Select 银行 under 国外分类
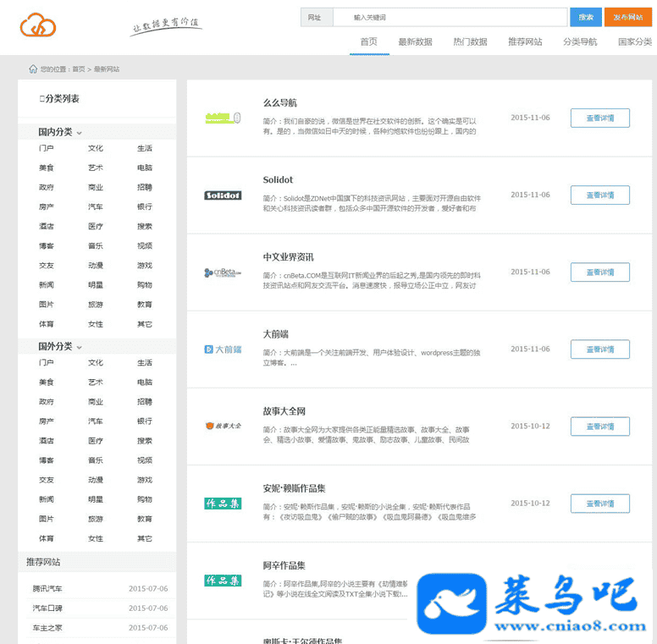Image resolution: width=657 pixels, height=644 pixels. (x=145, y=421)
